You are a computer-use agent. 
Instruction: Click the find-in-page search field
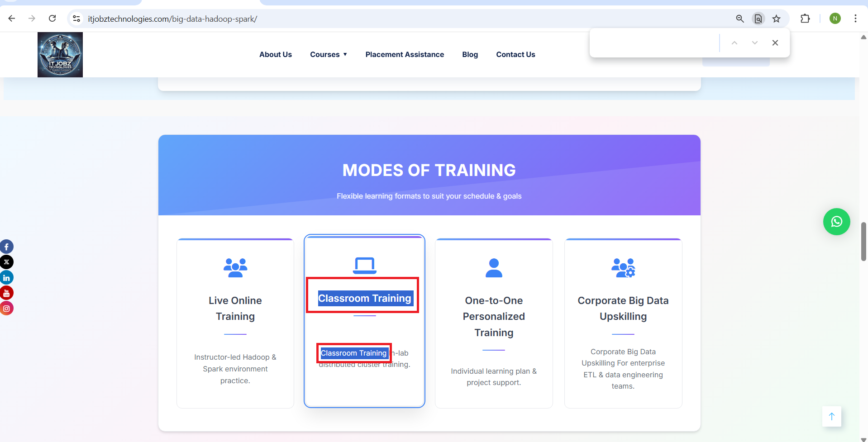pos(654,43)
